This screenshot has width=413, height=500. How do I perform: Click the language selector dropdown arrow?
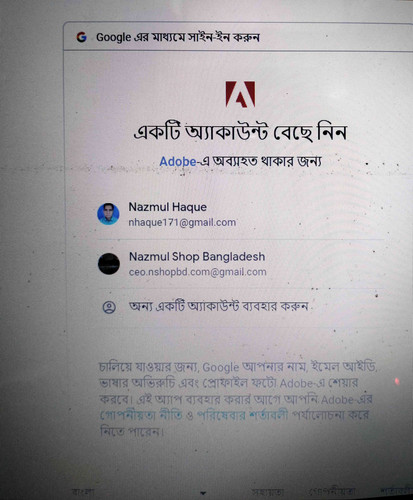tap(203, 493)
